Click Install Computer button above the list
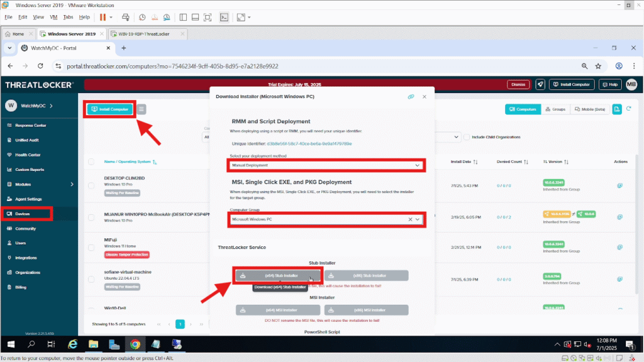 110,109
